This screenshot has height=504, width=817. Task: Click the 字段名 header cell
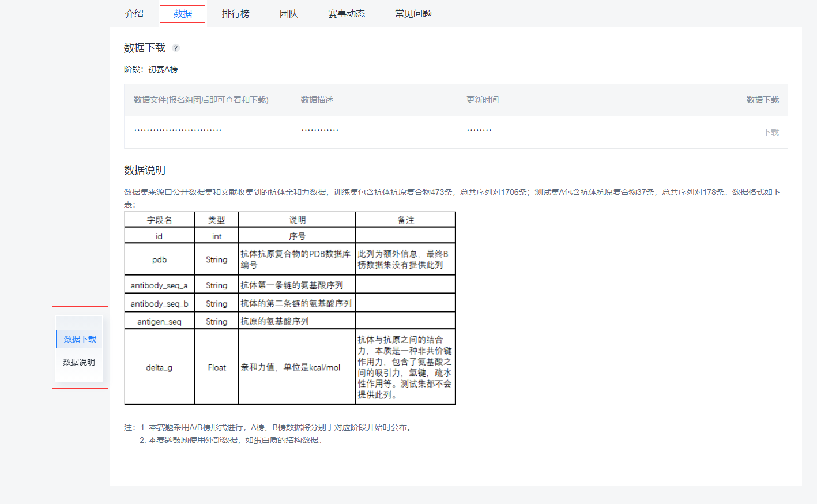pyautogui.click(x=159, y=220)
